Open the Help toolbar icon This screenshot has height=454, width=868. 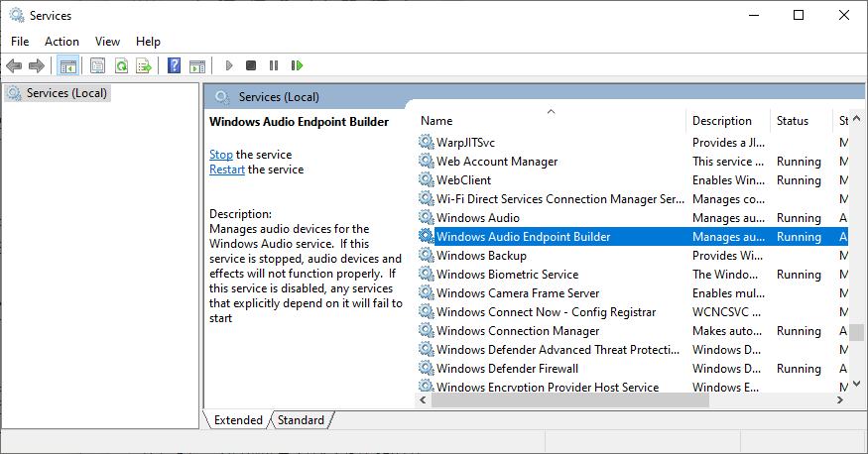[x=174, y=65]
